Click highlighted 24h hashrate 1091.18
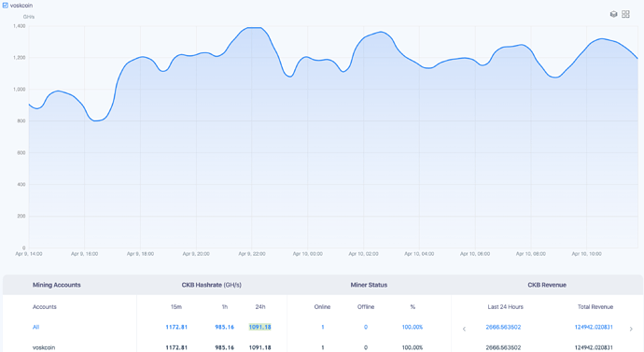Screen dimensions: 644x352 tap(260, 328)
